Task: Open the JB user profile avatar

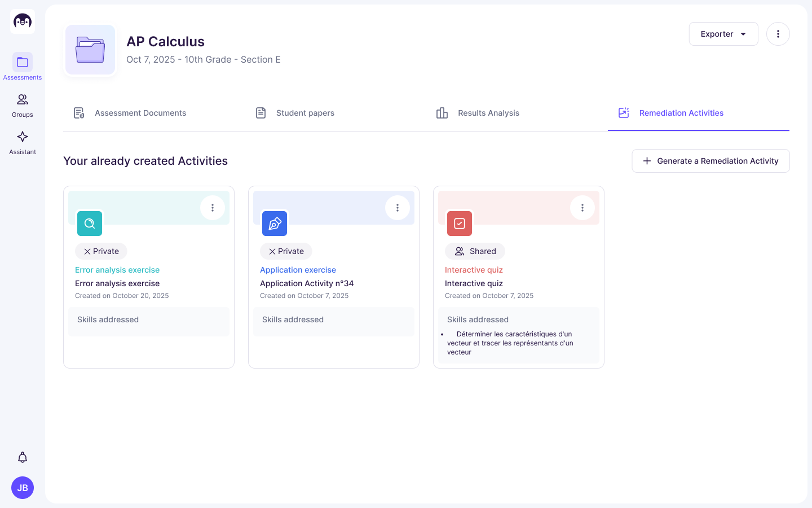Action: pyautogui.click(x=23, y=488)
